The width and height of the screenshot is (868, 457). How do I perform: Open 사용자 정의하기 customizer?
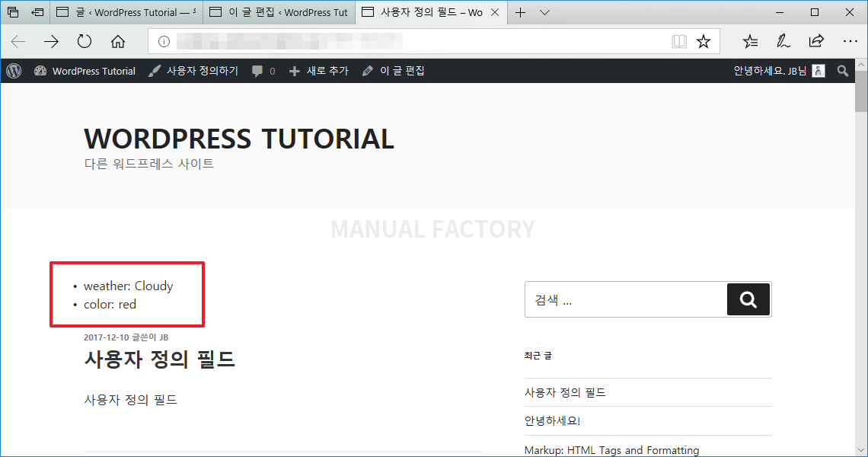click(193, 71)
